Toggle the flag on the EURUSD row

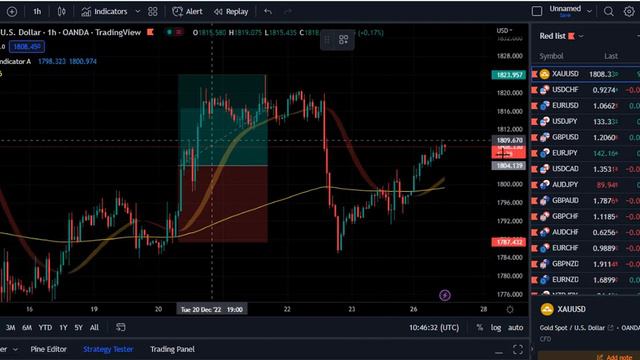534,106
